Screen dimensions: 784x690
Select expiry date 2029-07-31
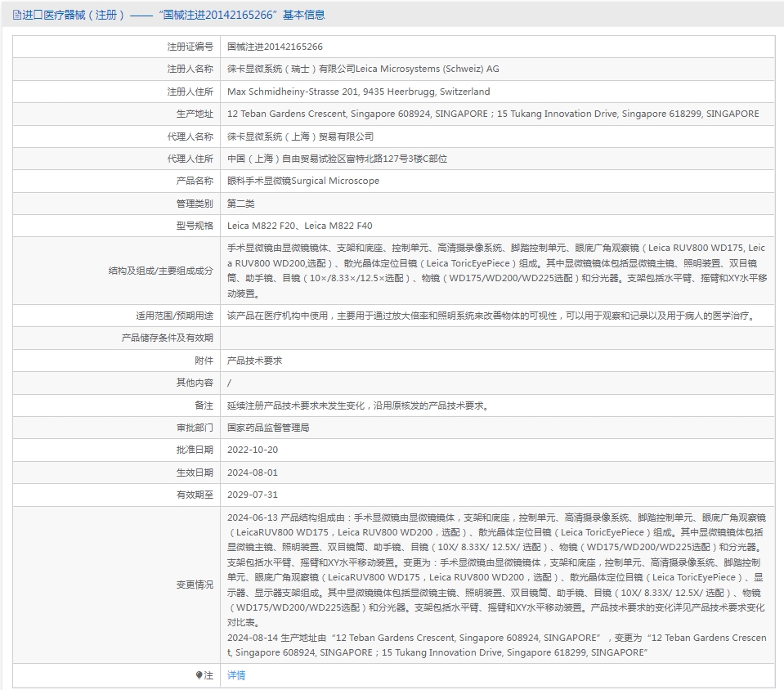[x=253, y=495]
